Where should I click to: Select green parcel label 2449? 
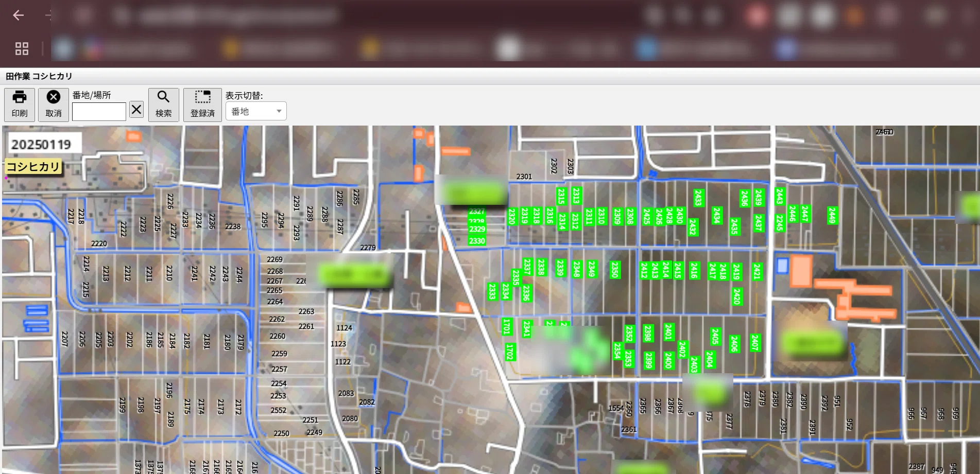tap(832, 215)
